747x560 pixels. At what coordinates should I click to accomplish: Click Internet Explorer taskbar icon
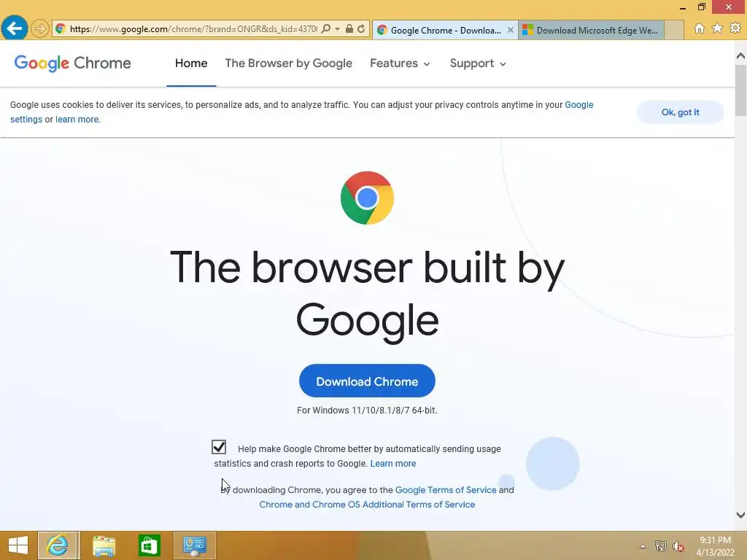click(58, 545)
